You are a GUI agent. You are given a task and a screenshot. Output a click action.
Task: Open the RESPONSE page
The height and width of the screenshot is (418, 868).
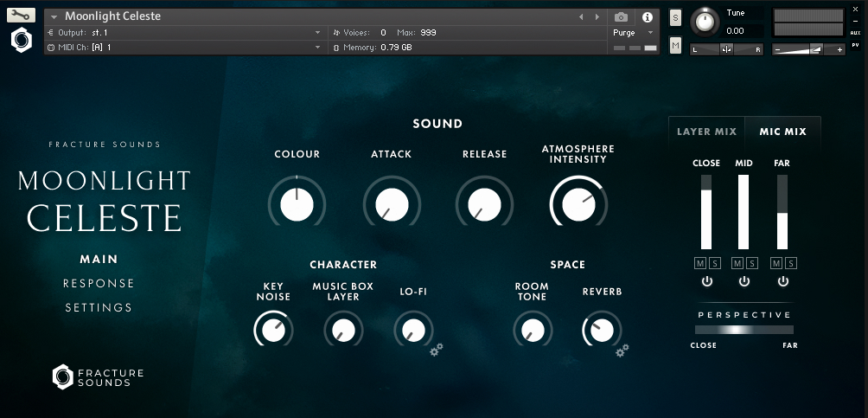tap(99, 283)
